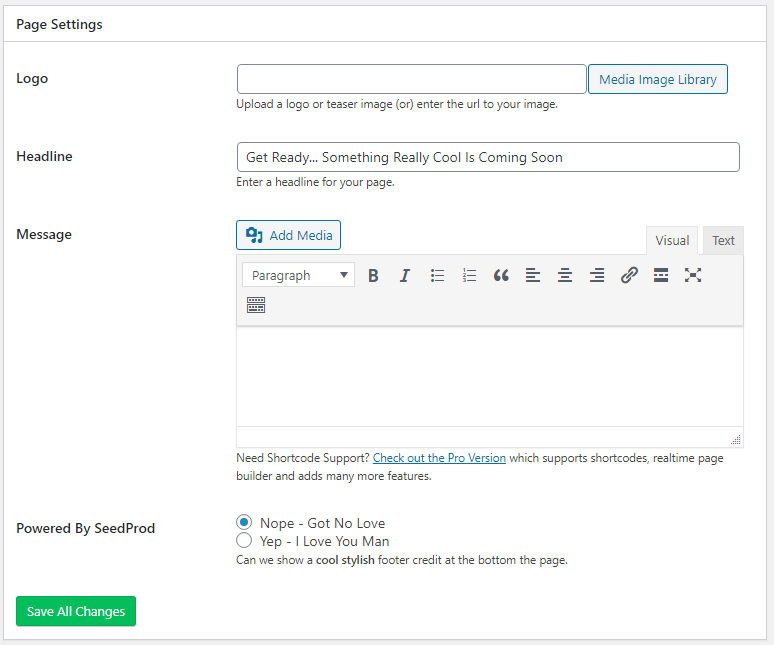Select the 'Yep - I Love You Man' option

click(x=244, y=541)
